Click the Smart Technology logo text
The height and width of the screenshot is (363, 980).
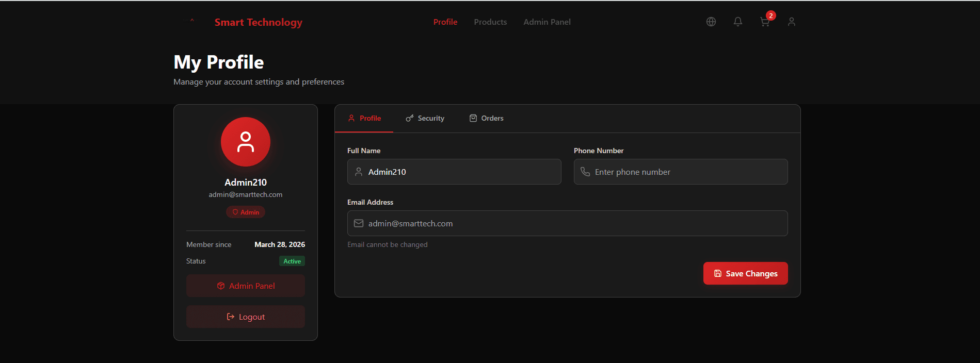tap(259, 22)
